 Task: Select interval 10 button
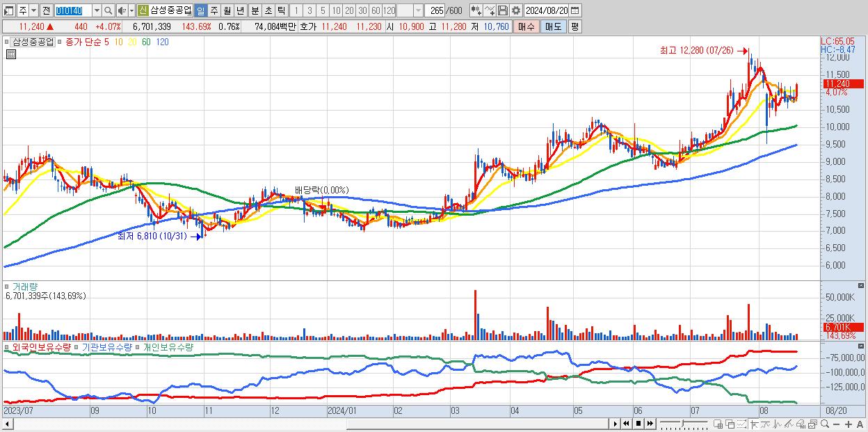click(336, 10)
